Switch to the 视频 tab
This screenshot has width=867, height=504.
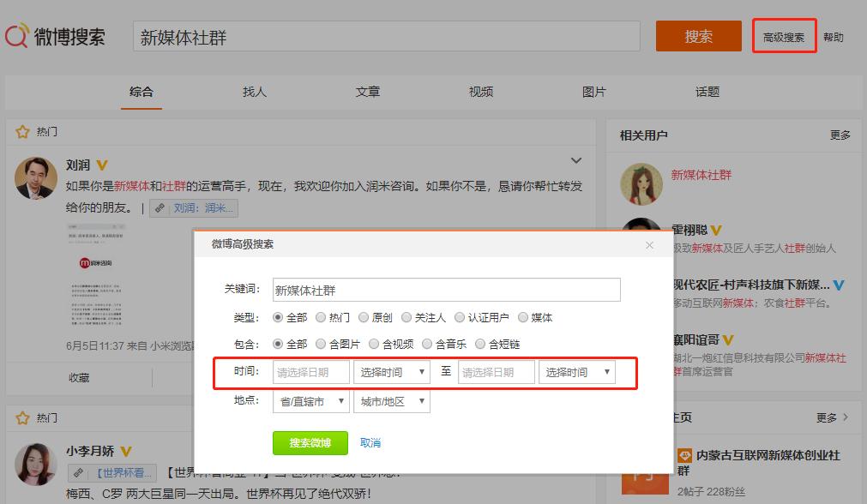pyautogui.click(x=481, y=92)
